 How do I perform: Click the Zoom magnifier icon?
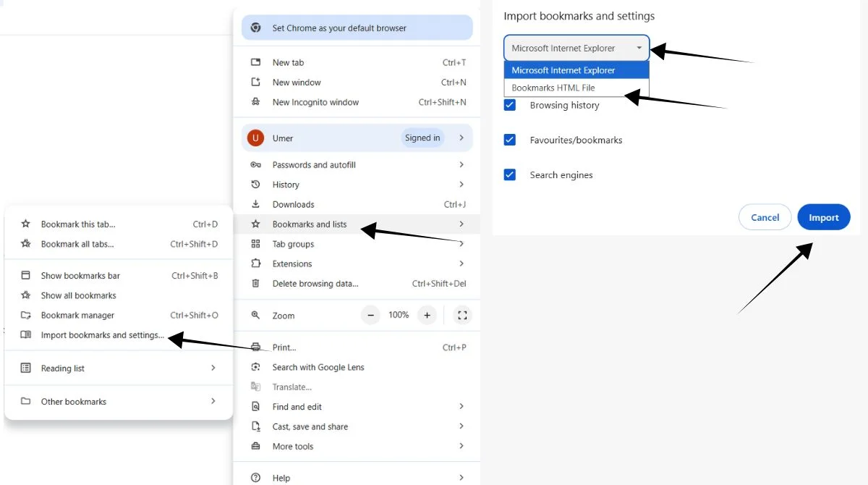tap(255, 316)
